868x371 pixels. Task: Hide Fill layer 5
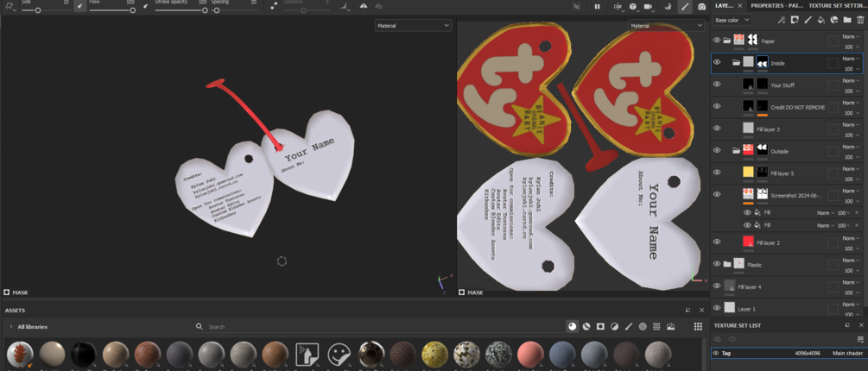[717, 173]
